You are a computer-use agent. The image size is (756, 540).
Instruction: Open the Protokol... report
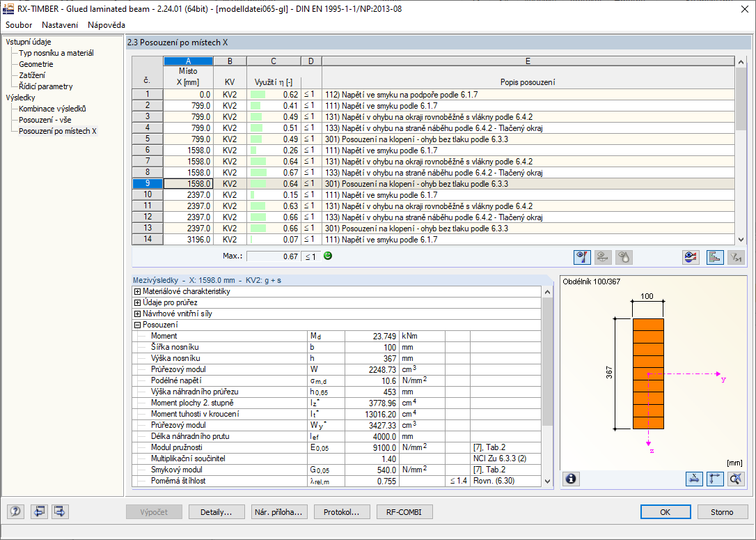341,512
